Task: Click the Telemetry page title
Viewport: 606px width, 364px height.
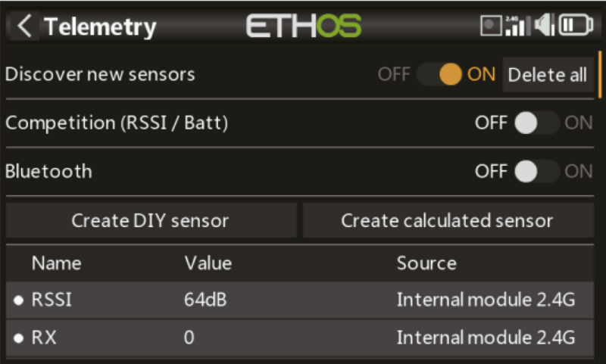Action: [x=100, y=27]
